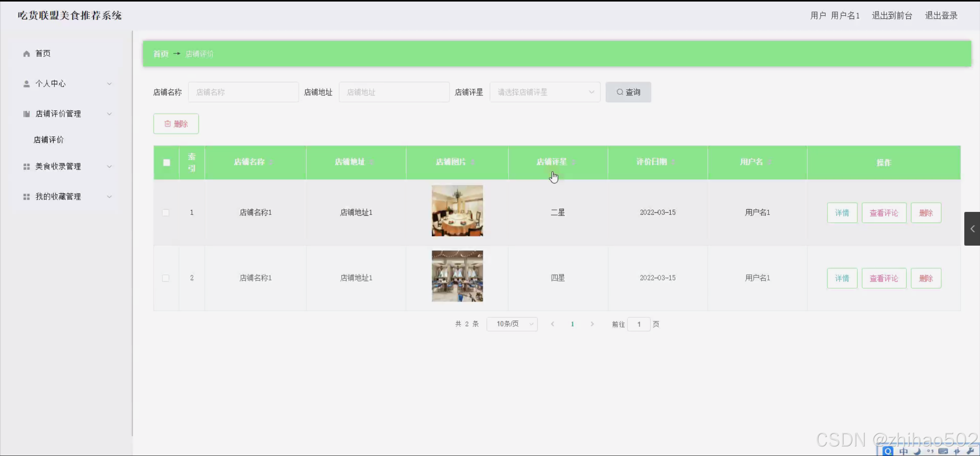Click the 店铺名称 search input field

click(x=243, y=92)
